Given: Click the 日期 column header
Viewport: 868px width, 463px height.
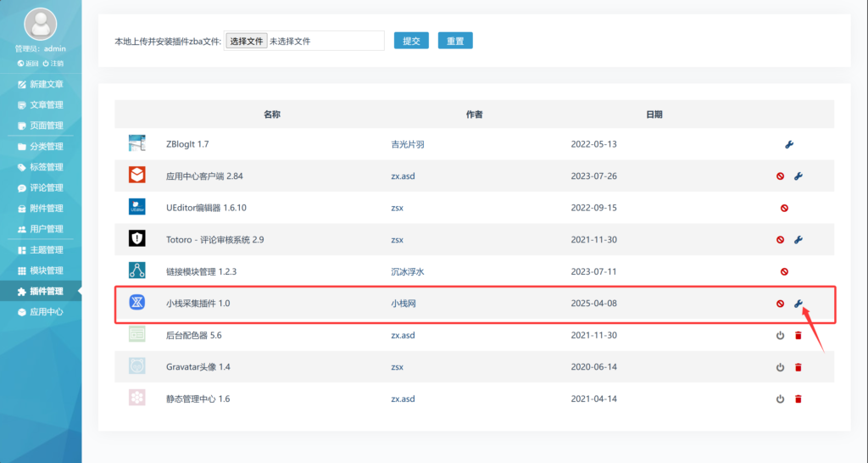Looking at the screenshot, I should coord(654,114).
